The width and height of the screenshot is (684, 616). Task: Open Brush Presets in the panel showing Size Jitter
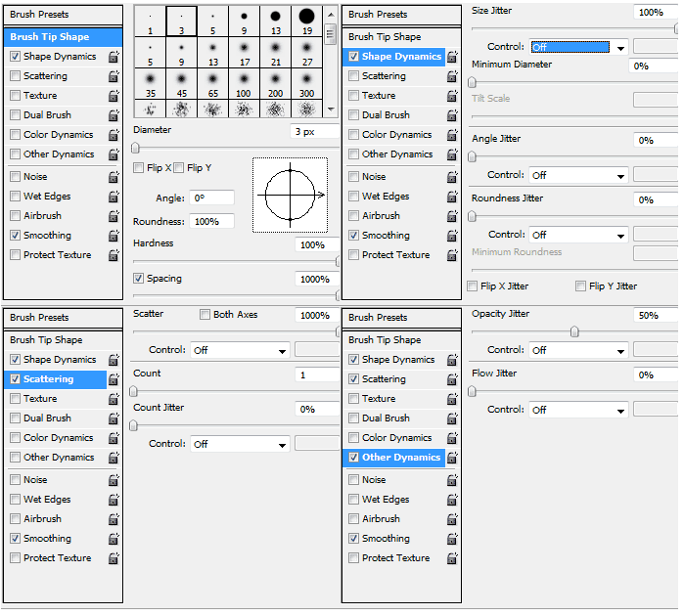(402, 15)
